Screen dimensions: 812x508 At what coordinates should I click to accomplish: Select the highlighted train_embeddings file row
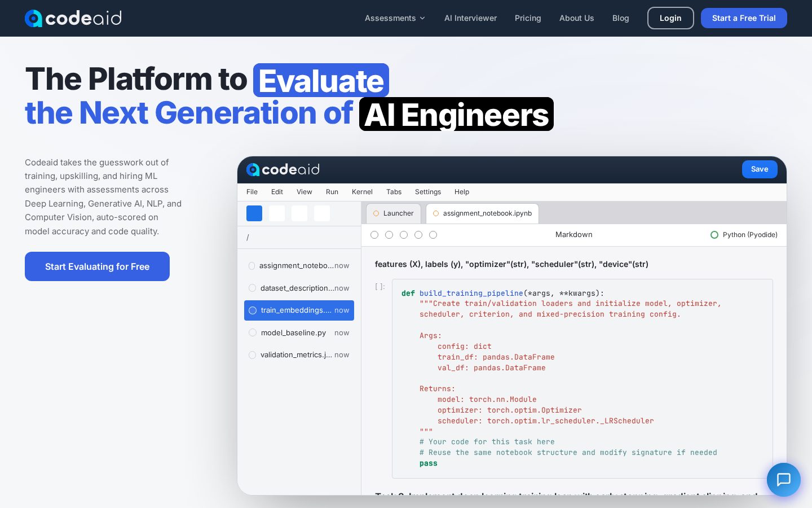click(299, 310)
